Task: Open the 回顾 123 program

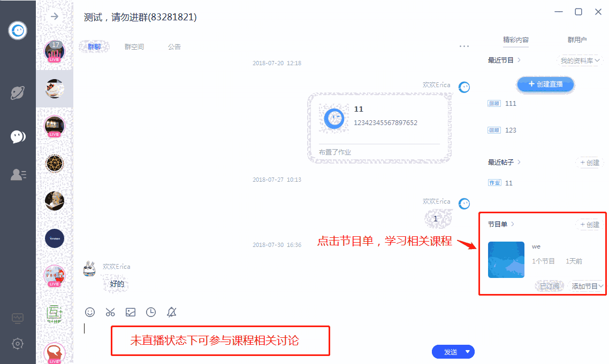Action: point(502,130)
